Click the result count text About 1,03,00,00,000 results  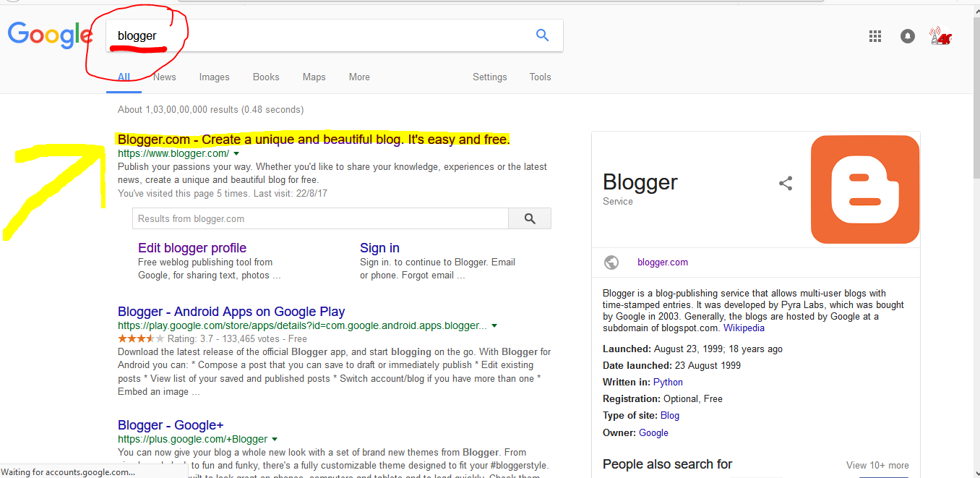(x=210, y=110)
